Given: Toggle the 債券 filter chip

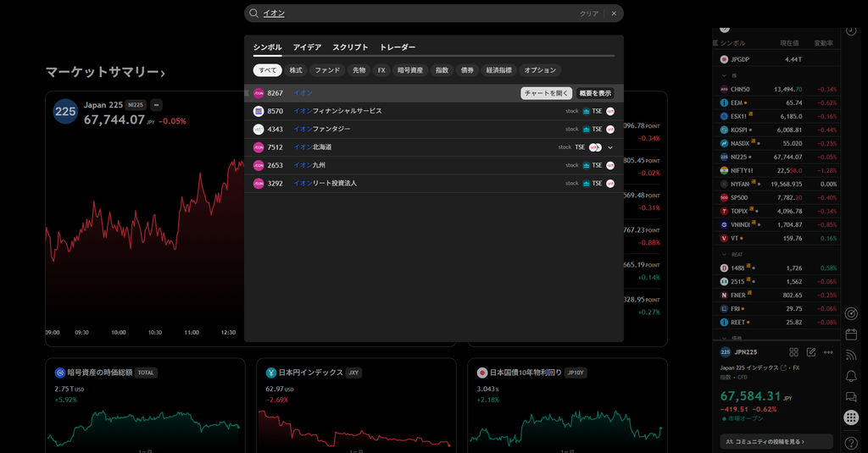Looking at the screenshot, I should [467, 70].
